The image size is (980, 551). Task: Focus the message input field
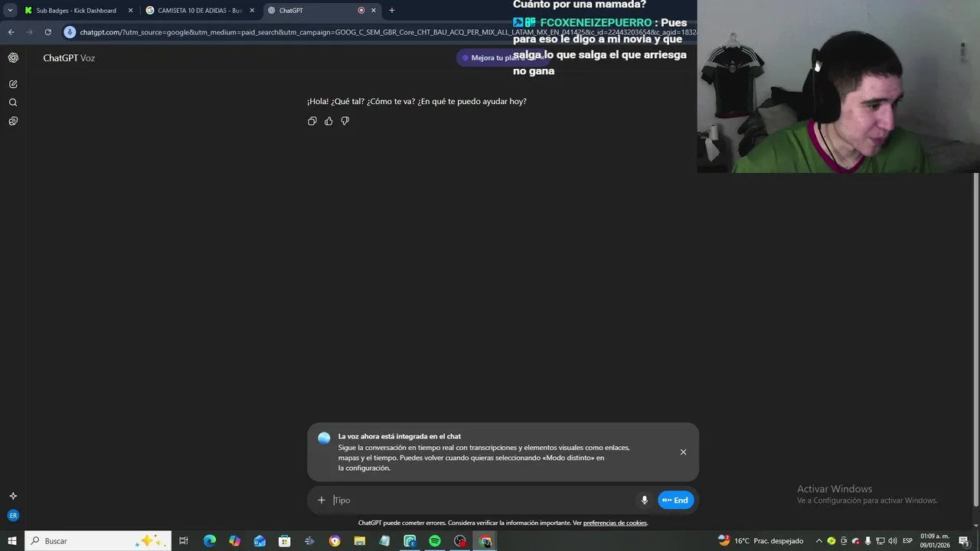click(x=484, y=500)
